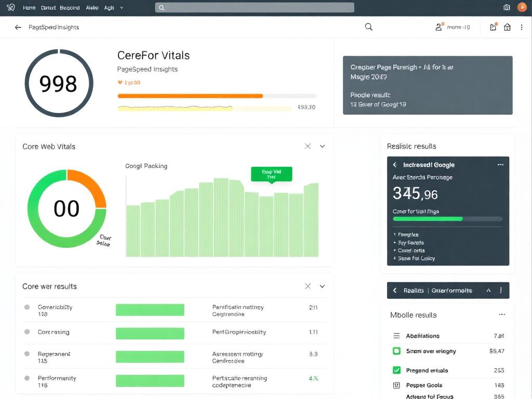Click the search icon in page header
Screen dimensions: 532x399
tap(368, 27)
